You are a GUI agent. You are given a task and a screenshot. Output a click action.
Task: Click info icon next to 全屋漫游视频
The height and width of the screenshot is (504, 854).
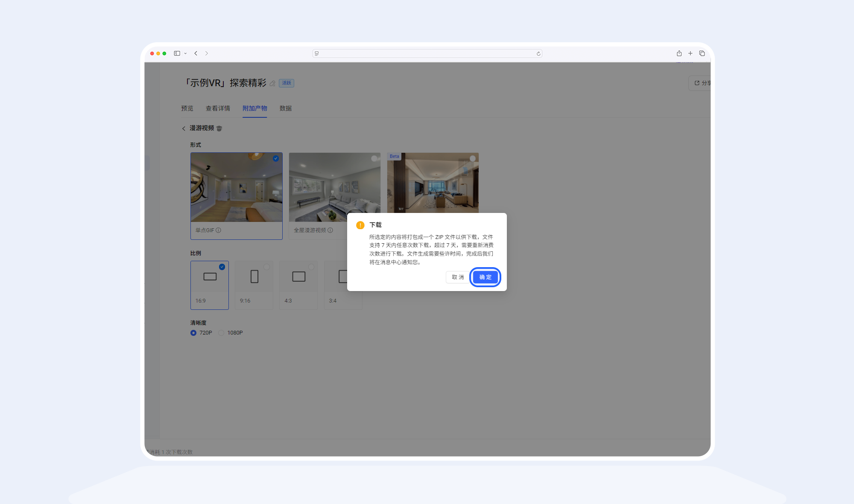coord(330,230)
